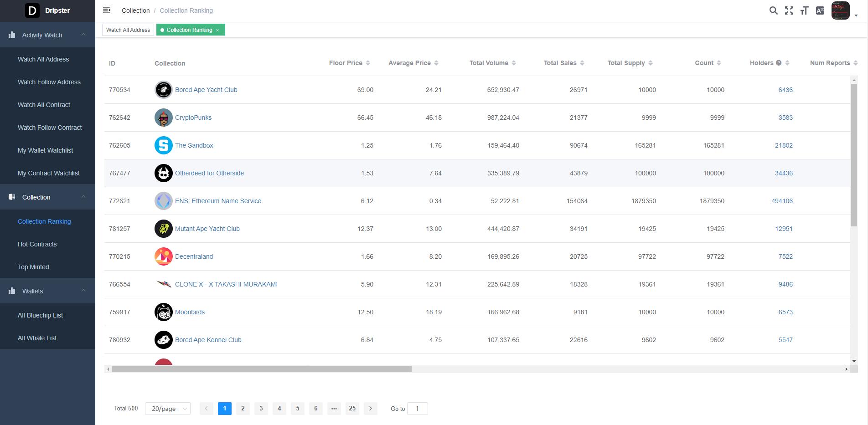
Task: Click the CLONE X collection image
Action: click(164, 284)
